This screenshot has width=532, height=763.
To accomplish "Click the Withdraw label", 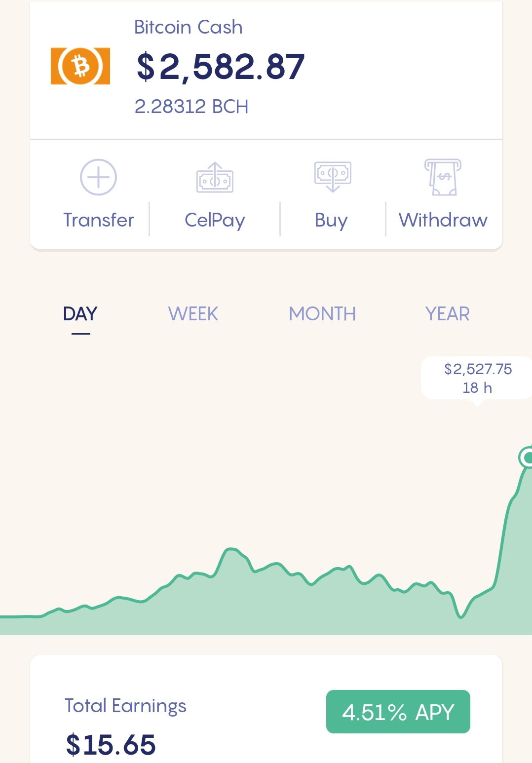I will (443, 220).
